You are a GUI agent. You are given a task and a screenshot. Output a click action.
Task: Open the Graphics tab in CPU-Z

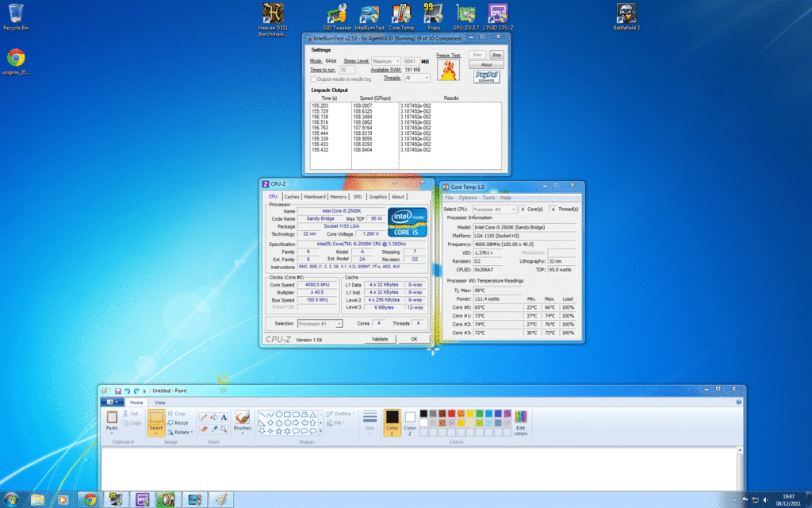coord(378,197)
